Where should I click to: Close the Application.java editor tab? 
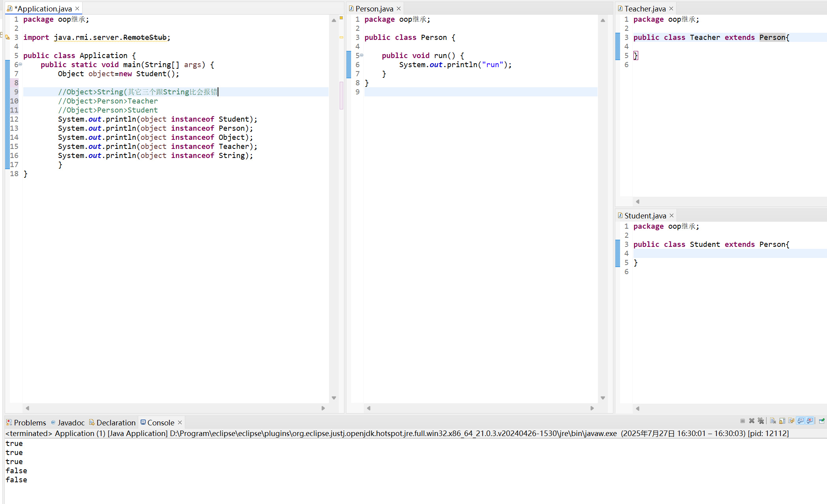click(x=77, y=9)
